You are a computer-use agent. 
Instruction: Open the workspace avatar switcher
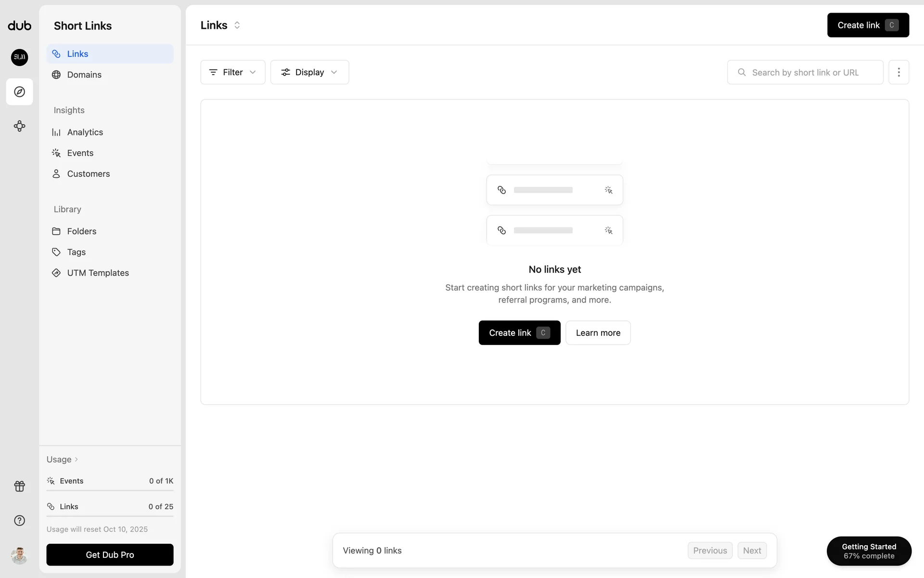[x=19, y=57]
